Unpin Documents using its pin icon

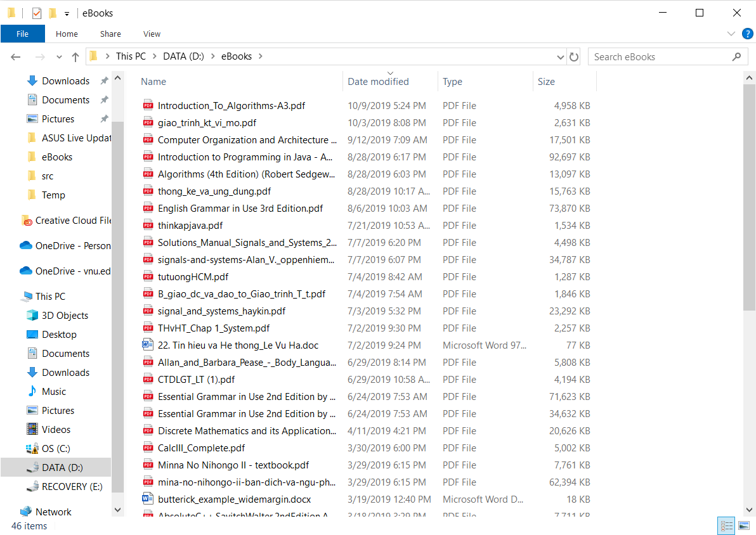[104, 100]
